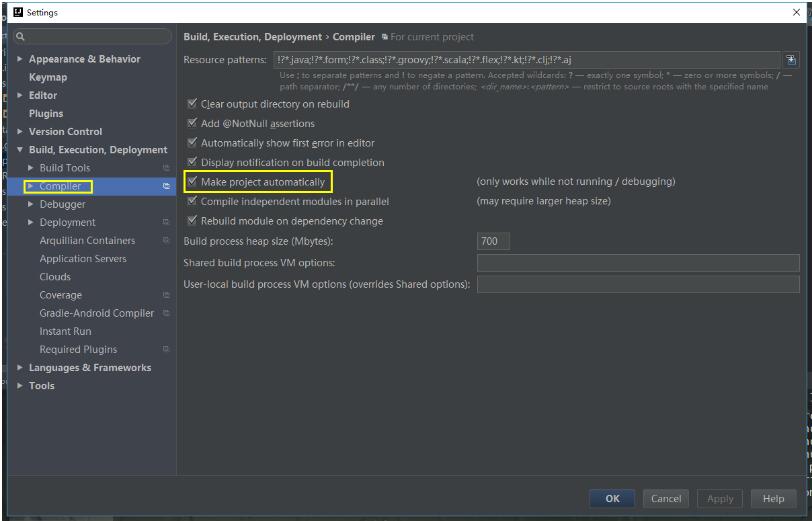
Task: Select Instant Run settings entry
Action: coord(65,331)
